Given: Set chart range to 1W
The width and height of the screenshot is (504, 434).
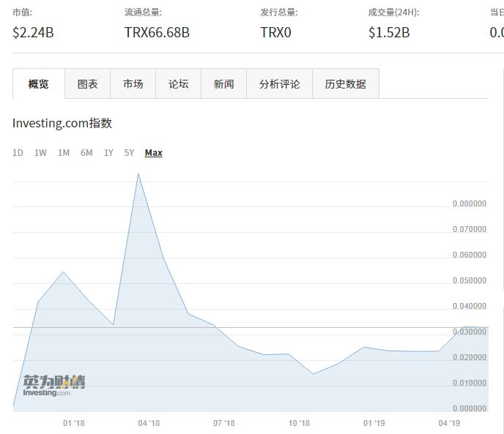Looking at the screenshot, I should click(x=40, y=152).
